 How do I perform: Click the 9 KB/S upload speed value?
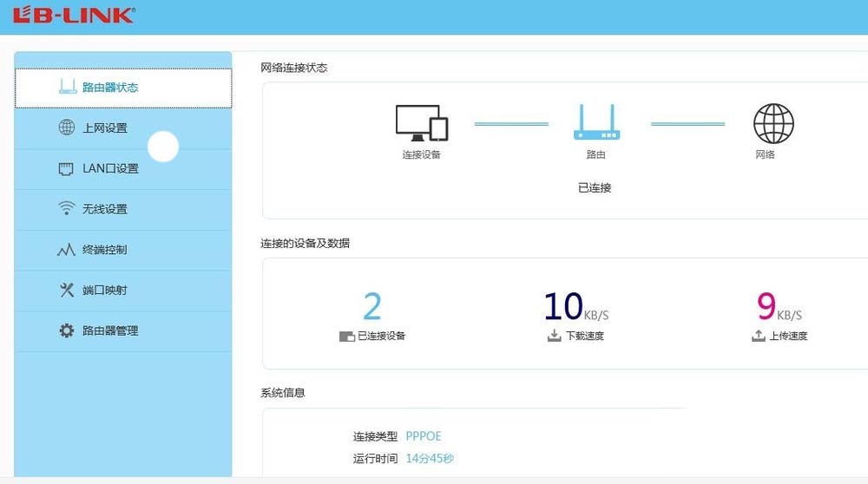coord(779,307)
